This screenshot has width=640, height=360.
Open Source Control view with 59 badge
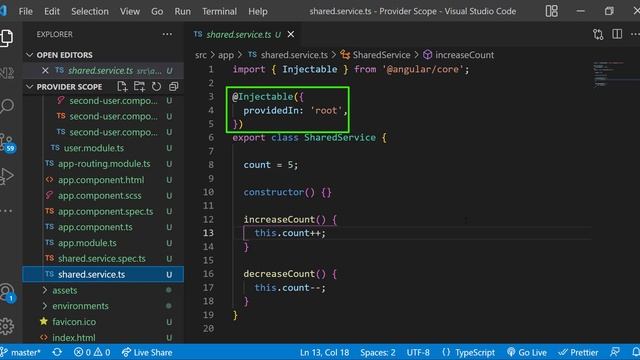tap(7, 142)
